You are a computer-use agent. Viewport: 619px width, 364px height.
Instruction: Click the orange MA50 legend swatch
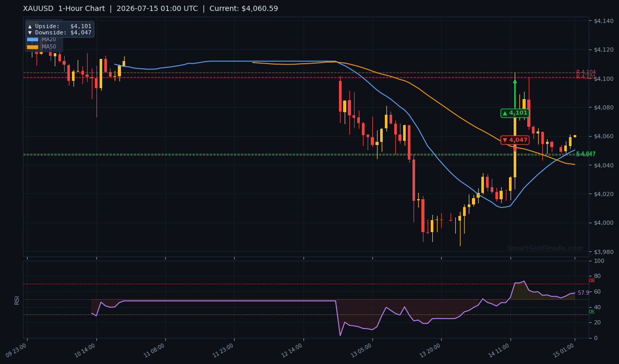(32, 47)
